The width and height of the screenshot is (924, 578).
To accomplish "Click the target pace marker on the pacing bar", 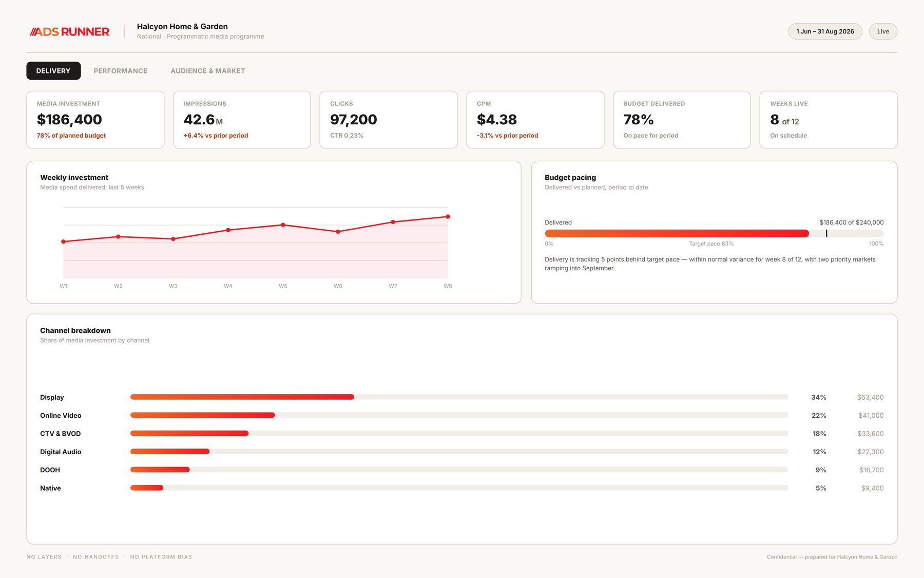I will coord(826,233).
